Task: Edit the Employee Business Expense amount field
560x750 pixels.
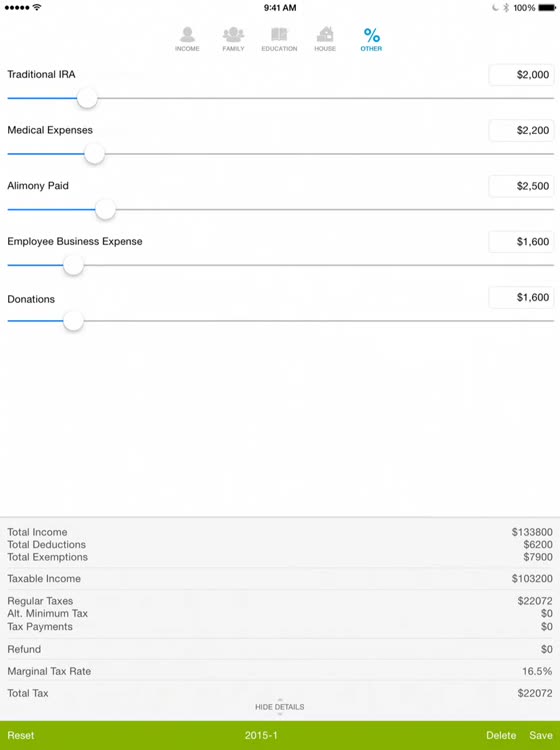Action: coord(521,242)
